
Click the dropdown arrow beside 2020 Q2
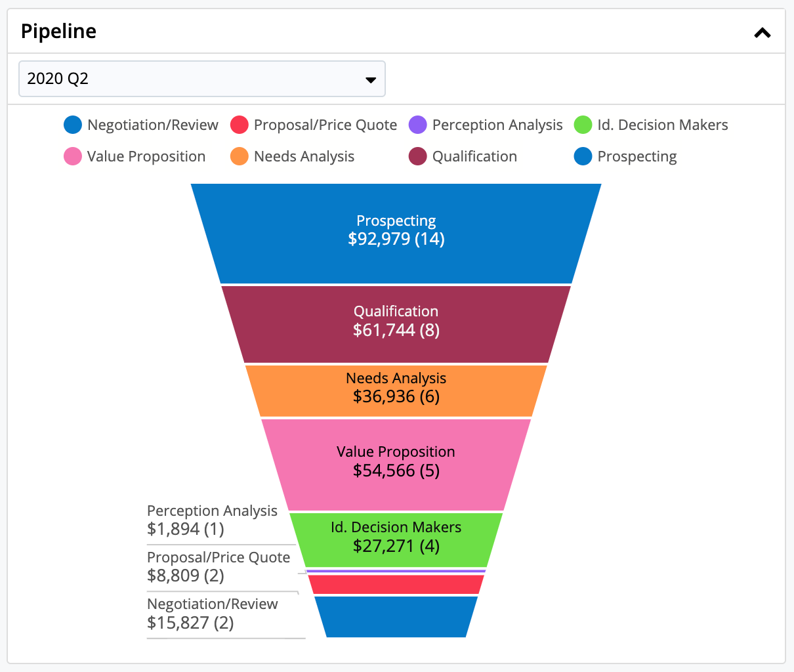point(371,79)
